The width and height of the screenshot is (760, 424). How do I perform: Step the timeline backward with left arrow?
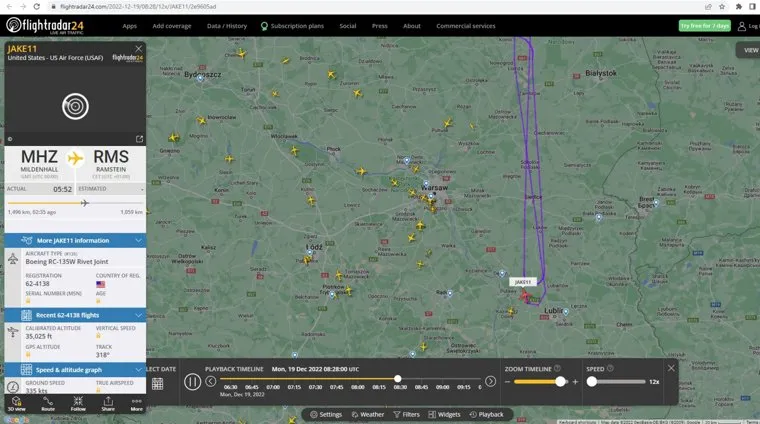[211, 381]
